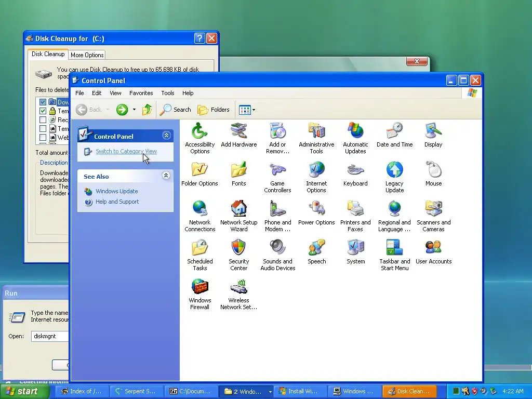
Task: Open Windows Firewall icon
Action: pos(199,294)
